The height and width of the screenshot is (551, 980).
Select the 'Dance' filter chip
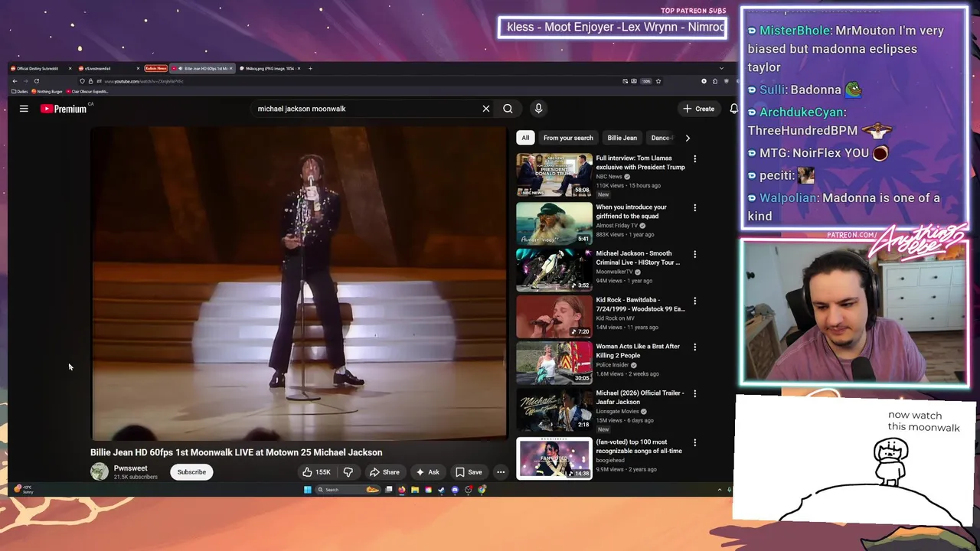point(661,138)
